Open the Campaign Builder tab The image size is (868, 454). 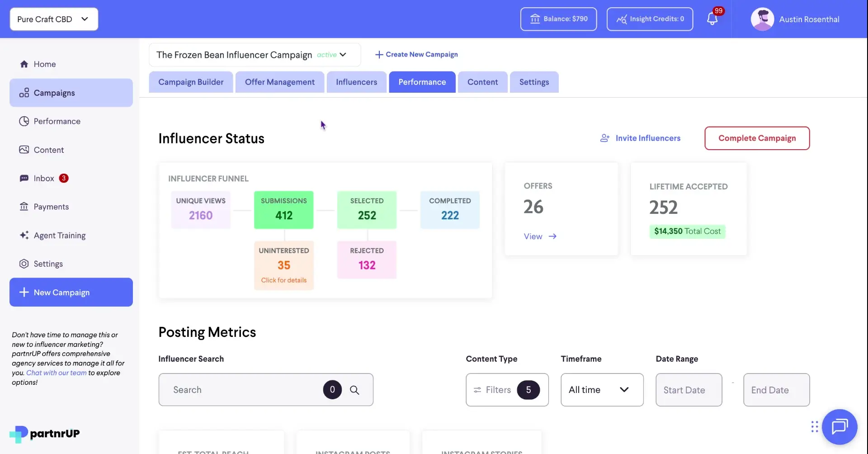click(191, 82)
